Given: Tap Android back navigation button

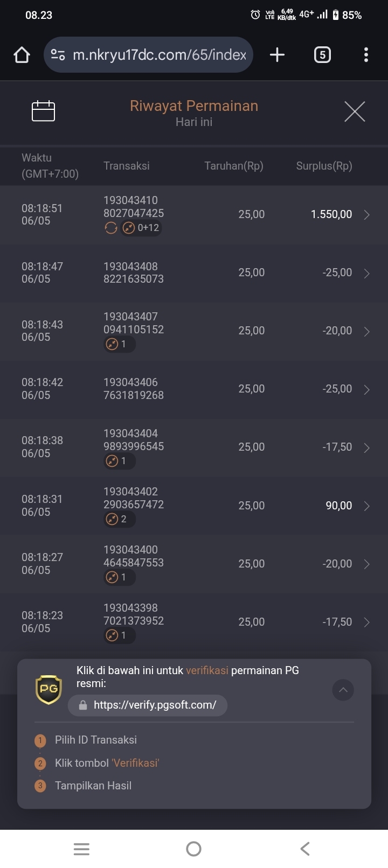Looking at the screenshot, I should [x=305, y=849].
